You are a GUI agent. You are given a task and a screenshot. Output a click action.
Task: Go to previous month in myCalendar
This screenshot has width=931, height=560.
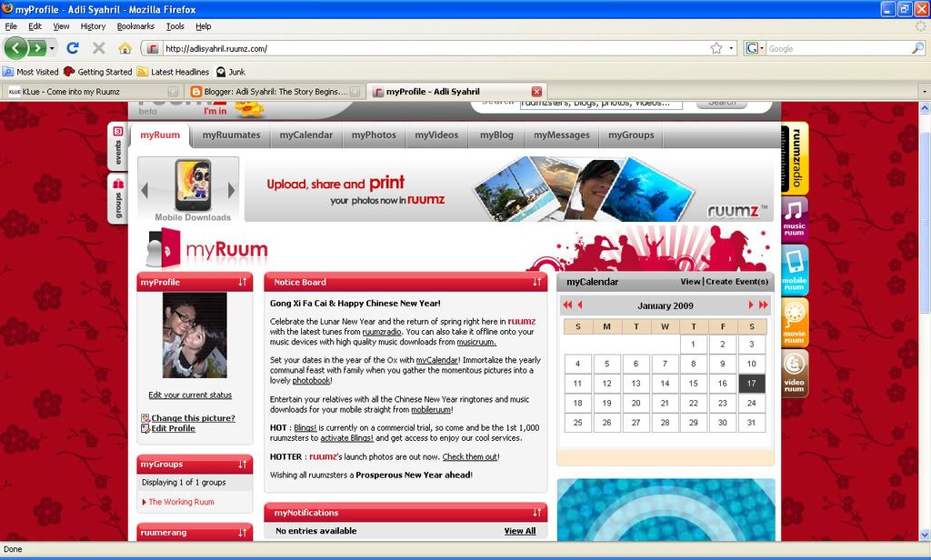pos(580,305)
